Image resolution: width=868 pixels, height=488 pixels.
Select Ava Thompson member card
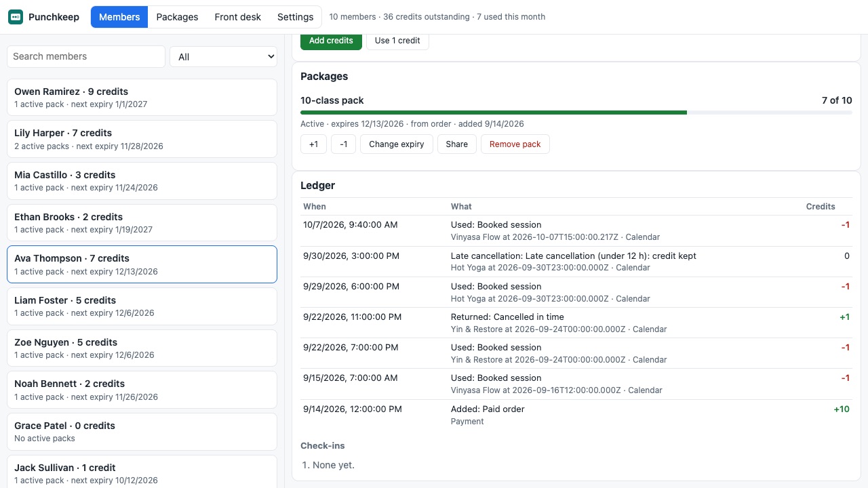pyautogui.click(x=142, y=264)
